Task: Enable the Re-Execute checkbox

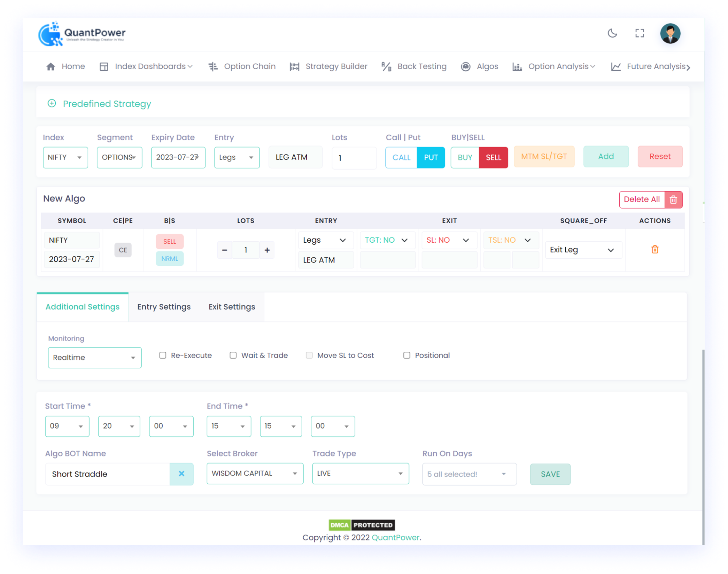Action: 163,355
